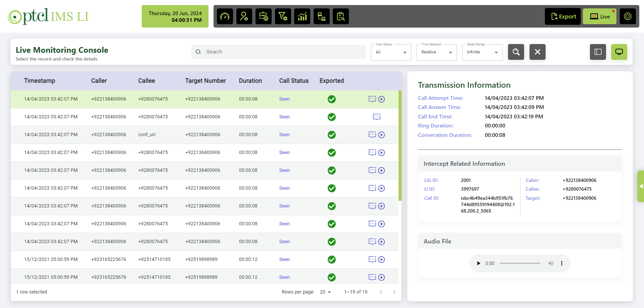This screenshot has width=644, height=308.
Task: Open the settings gear in top bar
Action: tap(628, 16)
